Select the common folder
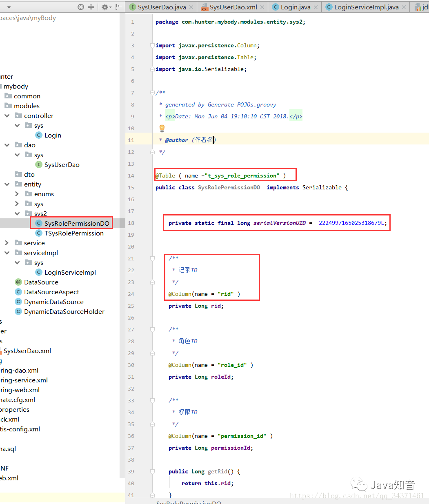 pos(27,96)
